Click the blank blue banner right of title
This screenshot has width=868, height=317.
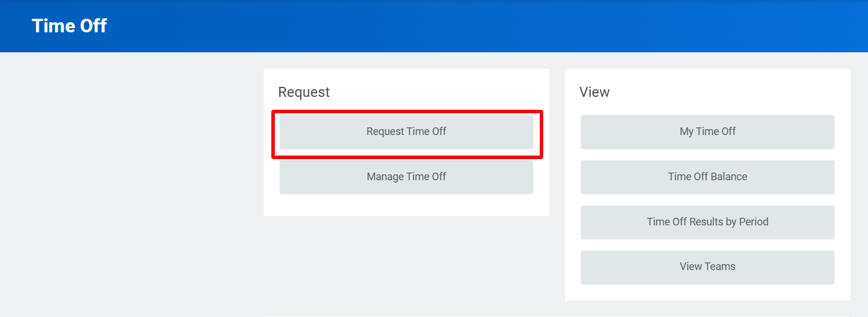click(x=470, y=26)
